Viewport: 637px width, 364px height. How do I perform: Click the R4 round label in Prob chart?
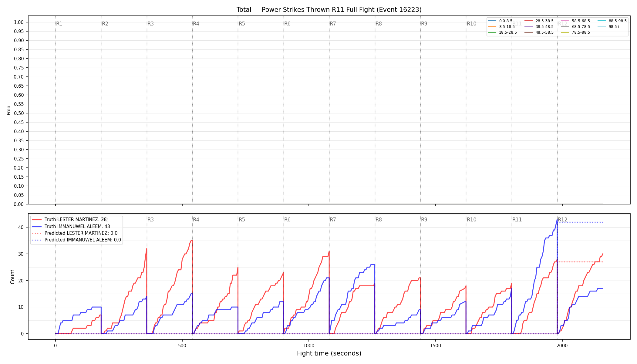coord(196,24)
